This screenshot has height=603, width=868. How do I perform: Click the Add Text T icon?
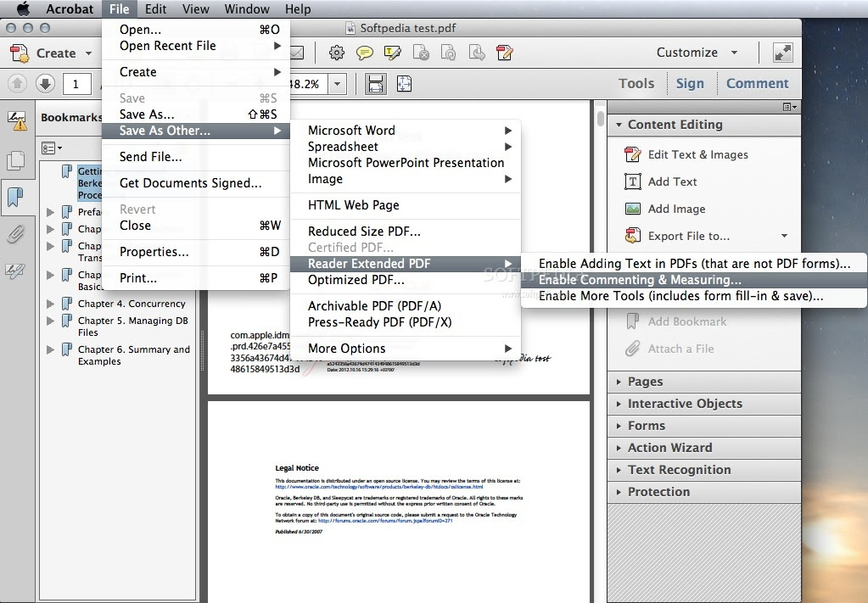click(x=632, y=181)
